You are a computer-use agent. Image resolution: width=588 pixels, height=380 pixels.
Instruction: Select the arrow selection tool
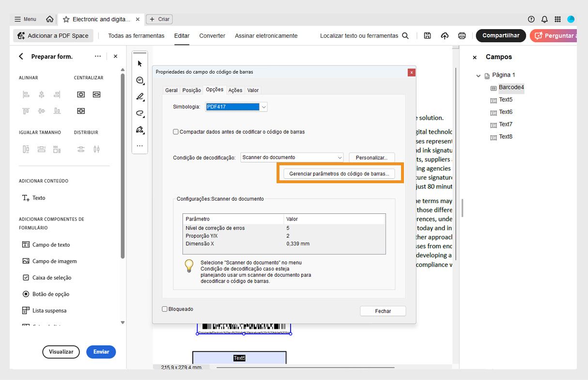coord(139,63)
